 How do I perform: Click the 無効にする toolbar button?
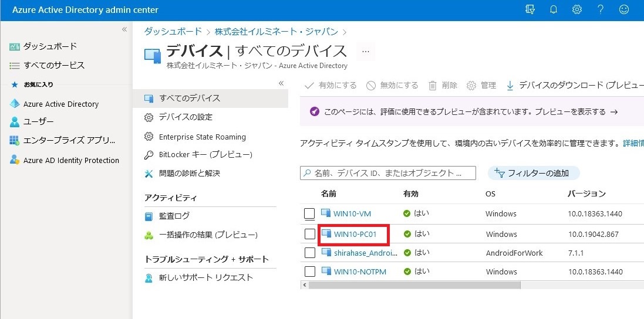point(392,85)
